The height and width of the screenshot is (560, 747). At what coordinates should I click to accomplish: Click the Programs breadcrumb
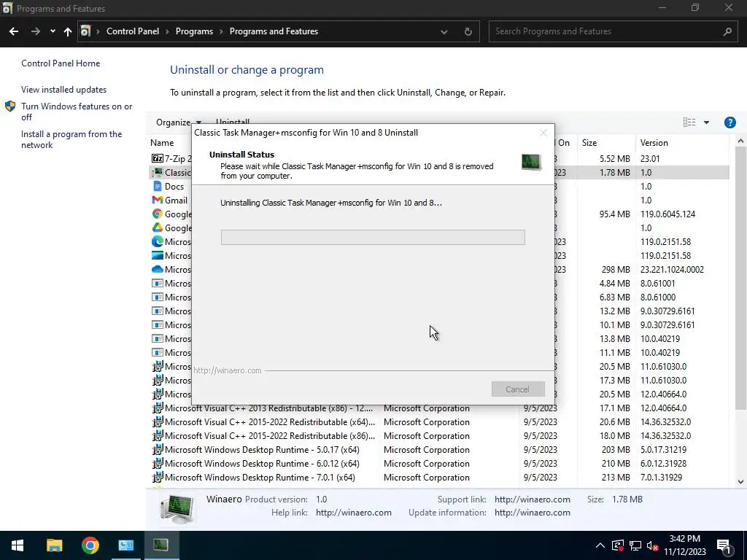[194, 31]
